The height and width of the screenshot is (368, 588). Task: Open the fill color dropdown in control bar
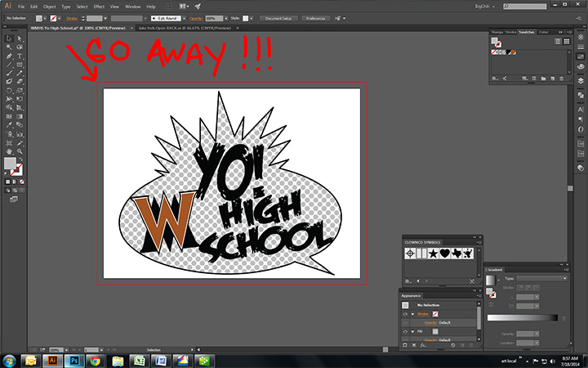coord(45,18)
